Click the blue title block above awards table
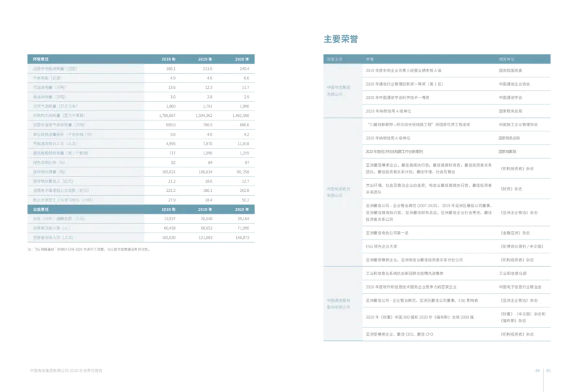 (x=340, y=38)
